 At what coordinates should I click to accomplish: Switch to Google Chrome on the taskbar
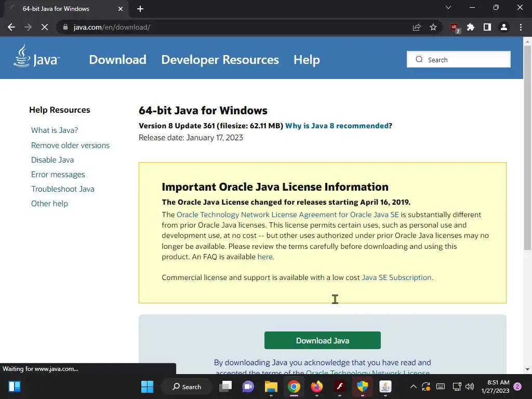click(x=294, y=387)
